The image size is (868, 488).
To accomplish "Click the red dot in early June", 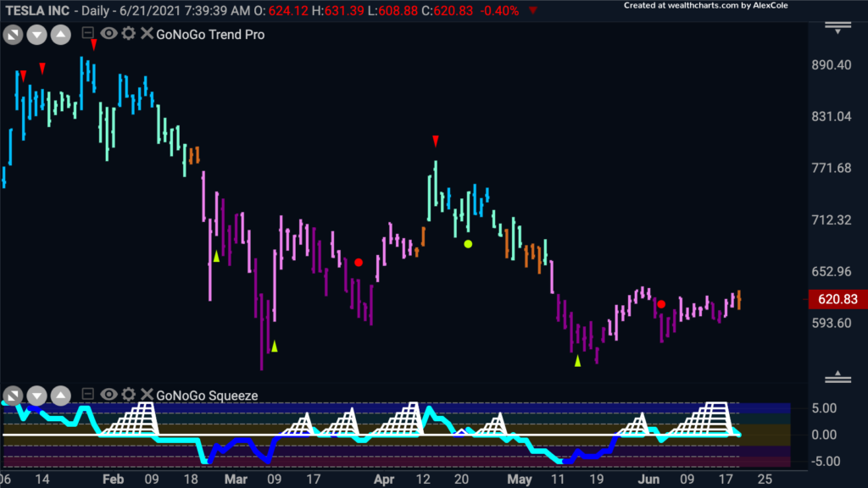I will pos(661,304).
